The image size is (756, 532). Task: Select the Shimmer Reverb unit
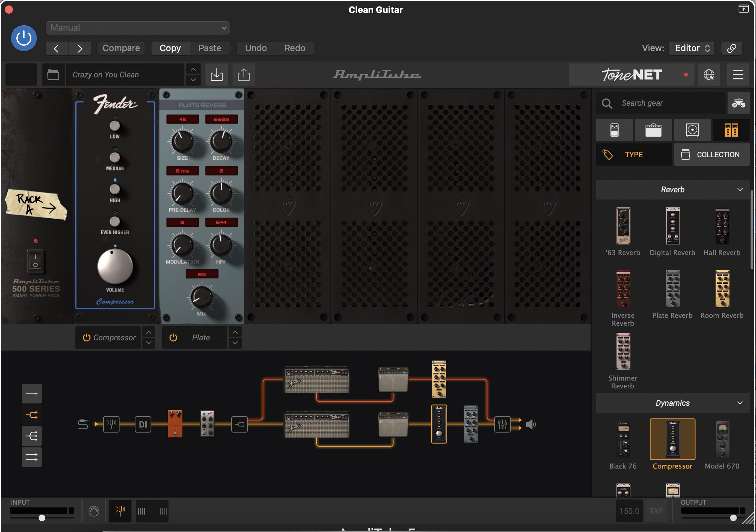tap(623, 361)
